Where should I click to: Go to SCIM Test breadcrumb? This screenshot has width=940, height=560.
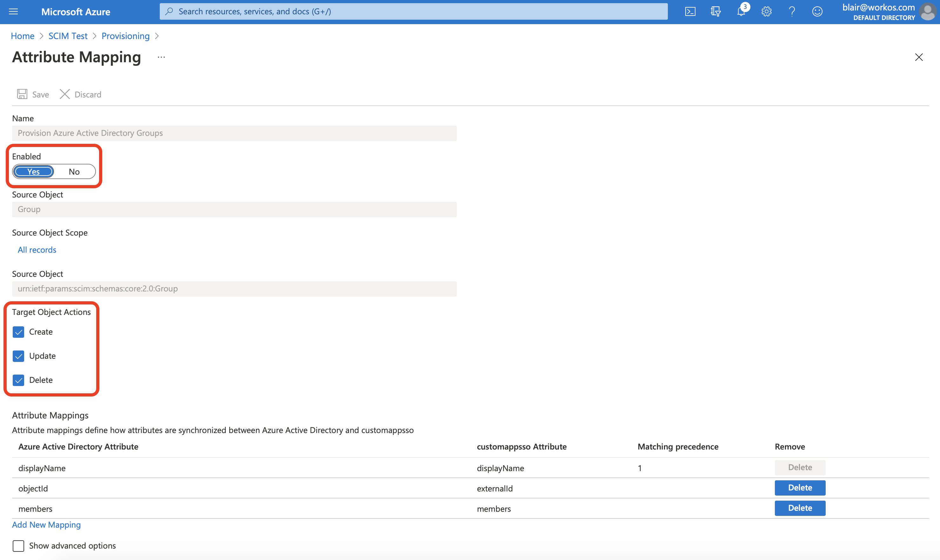[x=68, y=36]
